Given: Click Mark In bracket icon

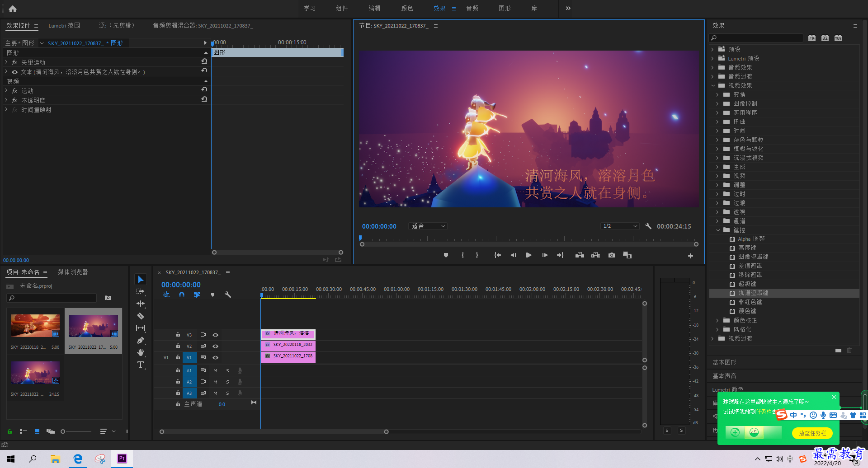Looking at the screenshot, I should [x=462, y=255].
